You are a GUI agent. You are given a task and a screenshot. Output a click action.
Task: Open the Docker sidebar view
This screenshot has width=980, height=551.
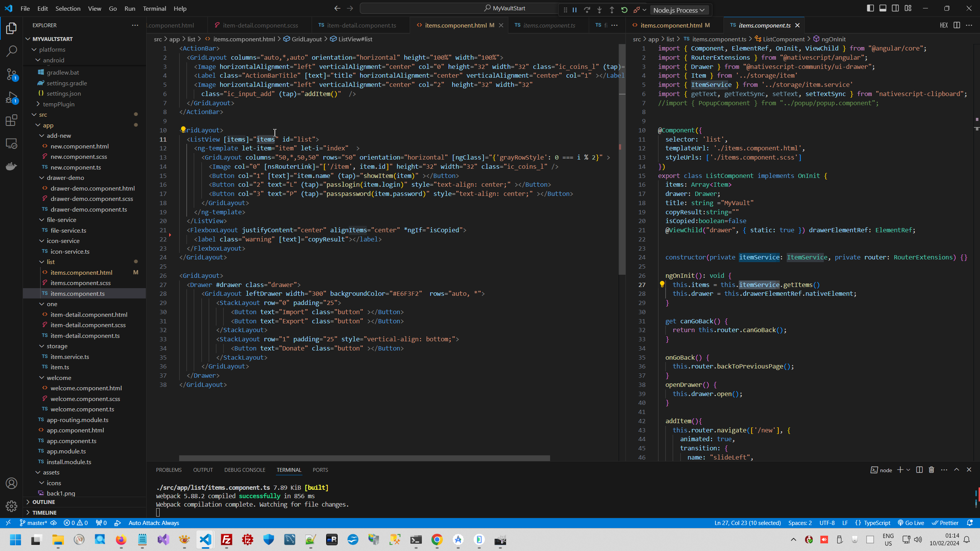pyautogui.click(x=11, y=166)
